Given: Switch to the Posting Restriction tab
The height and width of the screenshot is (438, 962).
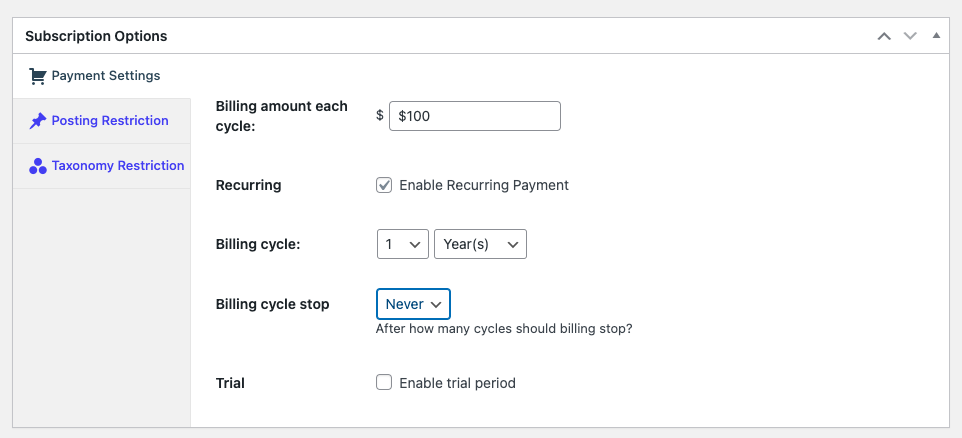Looking at the screenshot, I should pos(110,121).
